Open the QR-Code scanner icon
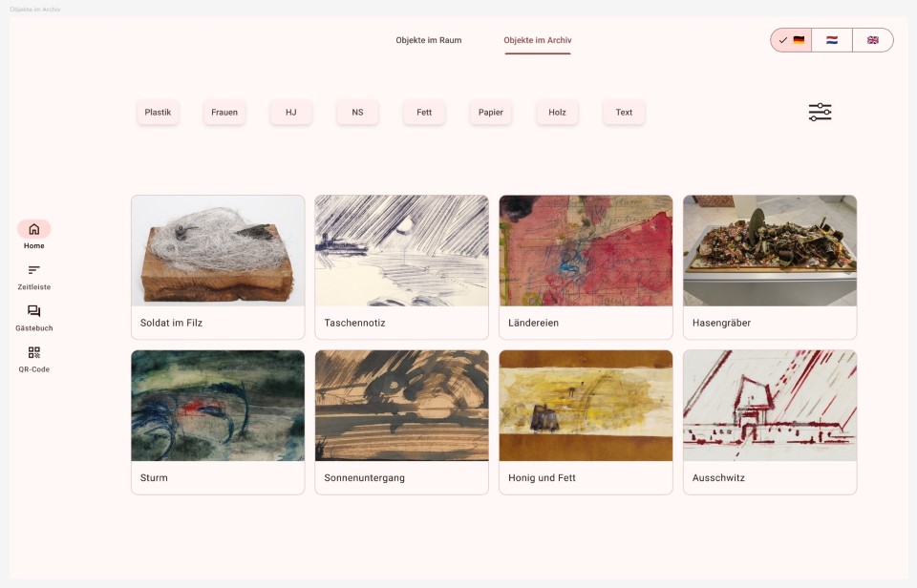The image size is (917, 588). 34,352
